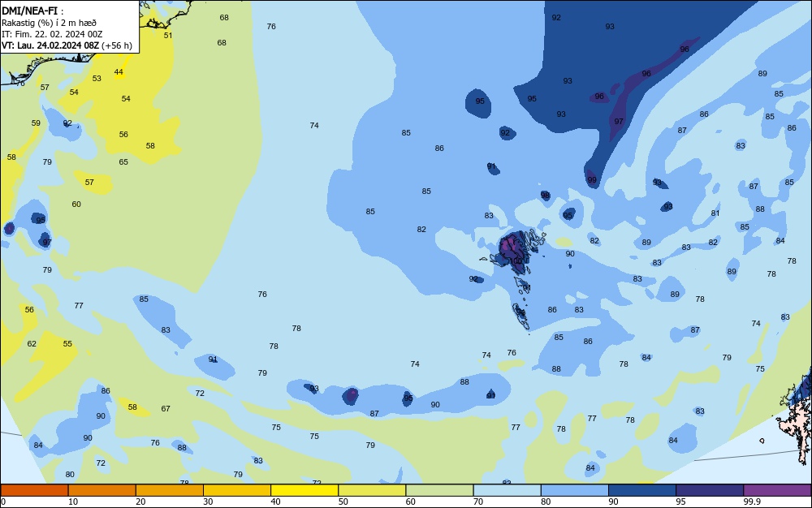Select the 90–95 dark blue legend swatch
Screen dimensions: 812x508
click(x=642, y=490)
